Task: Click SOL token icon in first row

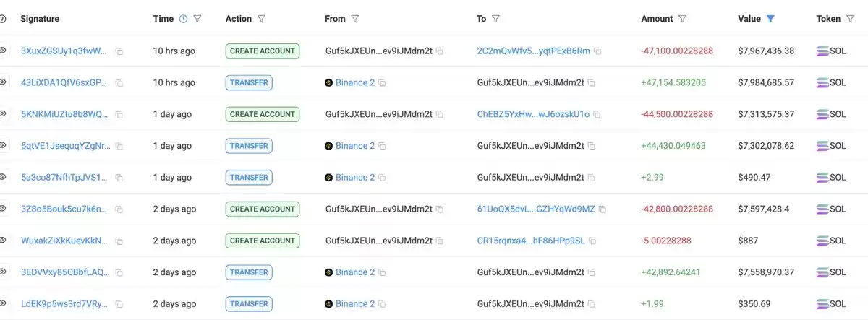Action: pyautogui.click(x=822, y=51)
